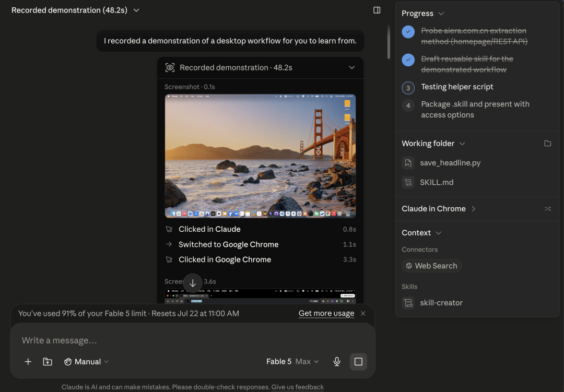The width and height of the screenshot is (564, 392).
Task: Toggle the sidebar panel icon
Action: [377, 10]
